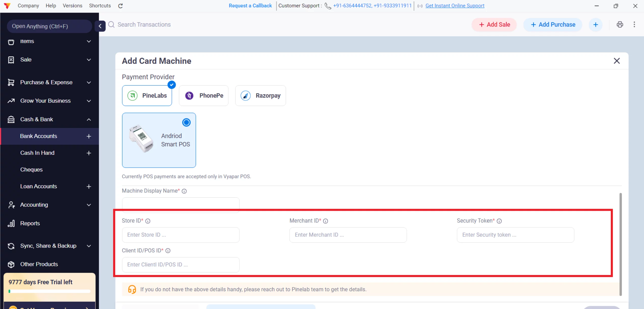Click the Android Smart POS device thumbnail

point(141,138)
